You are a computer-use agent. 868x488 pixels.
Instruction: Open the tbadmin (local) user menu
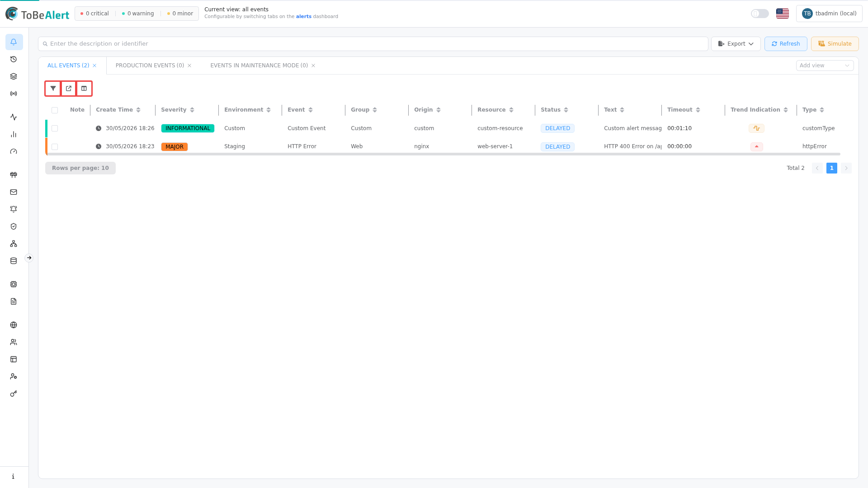pyautogui.click(x=829, y=14)
